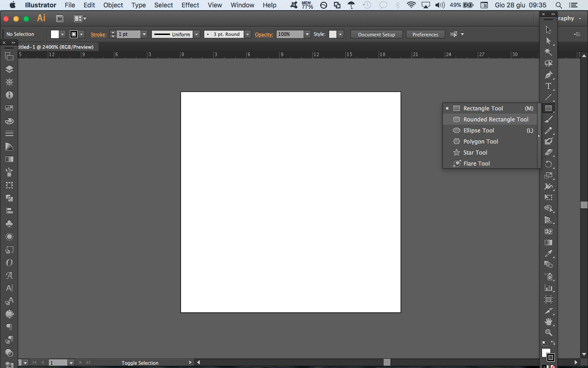Select the Mesh tool
The width and height of the screenshot is (588, 368).
[x=548, y=231]
